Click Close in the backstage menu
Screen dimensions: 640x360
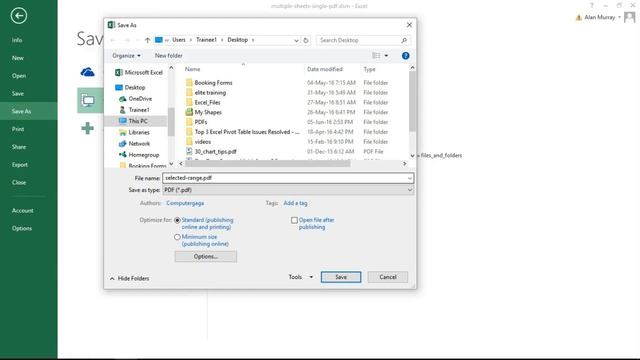pos(19,182)
